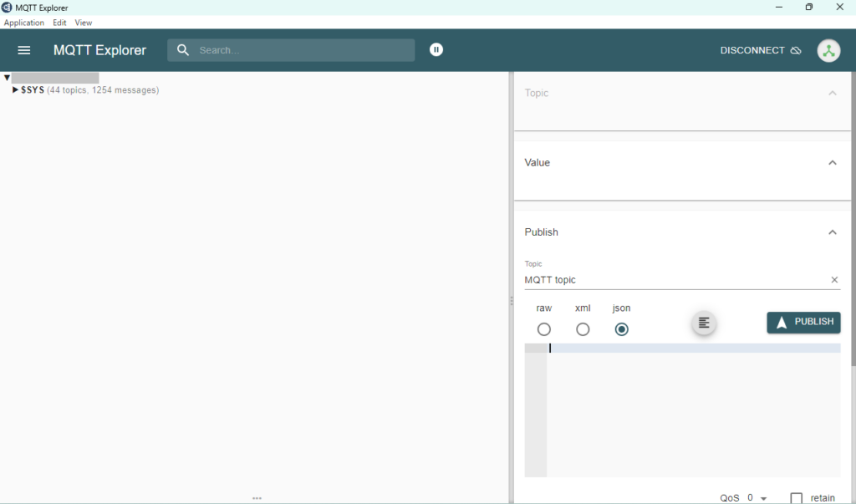Clear the publish topic with the X icon
Image resolution: width=856 pixels, height=504 pixels.
(x=834, y=280)
